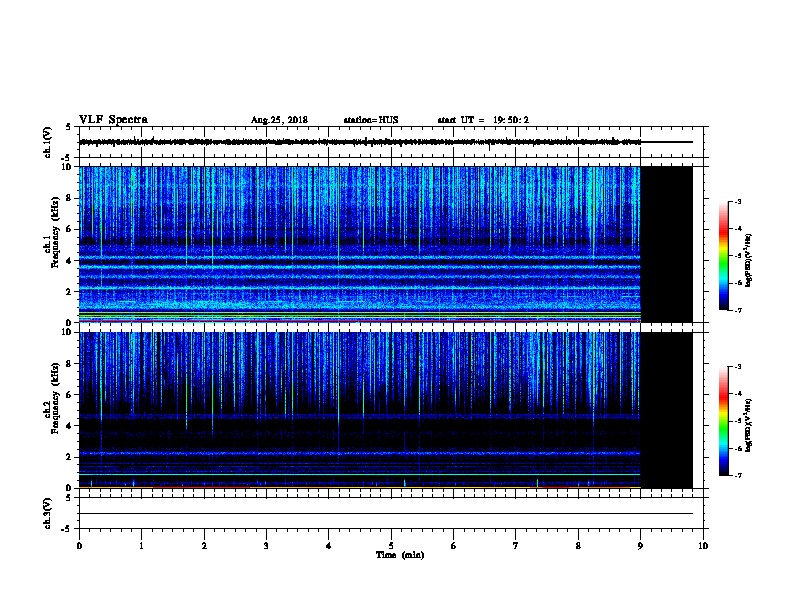Select the "Aug.25, 2018" date text
Viewport: 792px width, 612px height.
coord(279,120)
